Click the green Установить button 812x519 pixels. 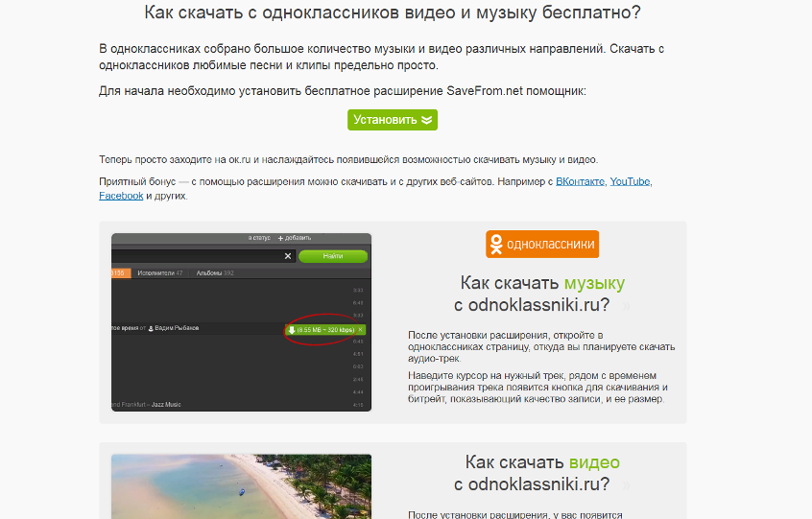click(x=392, y=120)
